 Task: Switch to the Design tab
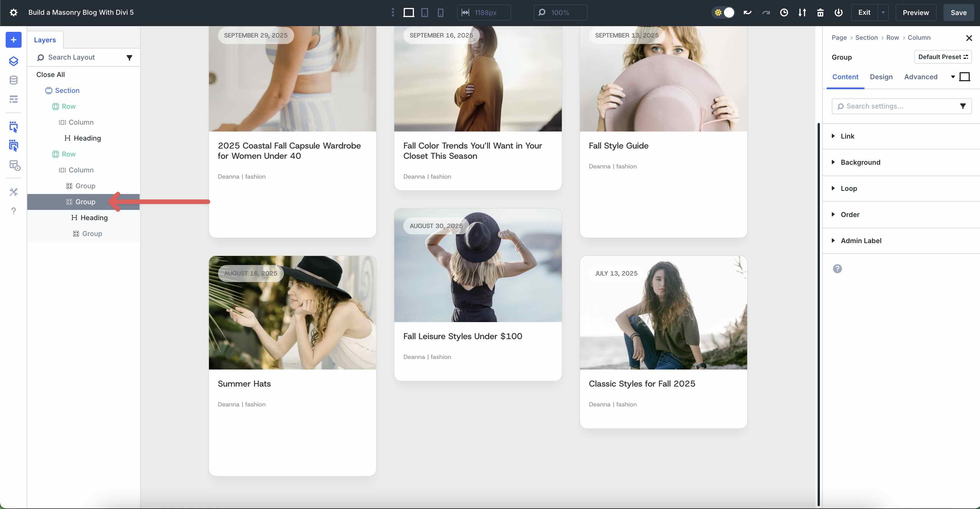pos(881,76)
